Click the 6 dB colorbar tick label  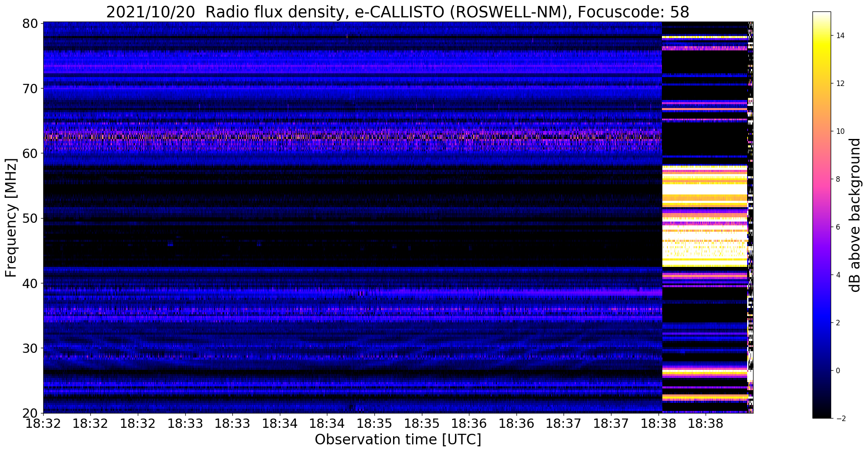837,227
